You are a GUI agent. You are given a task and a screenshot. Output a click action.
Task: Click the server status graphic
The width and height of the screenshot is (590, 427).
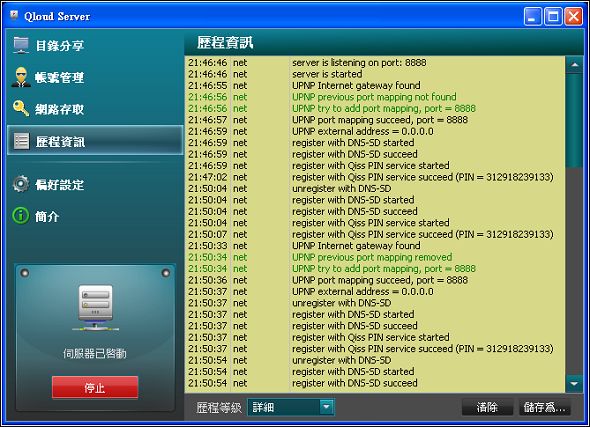click(96, 308)
